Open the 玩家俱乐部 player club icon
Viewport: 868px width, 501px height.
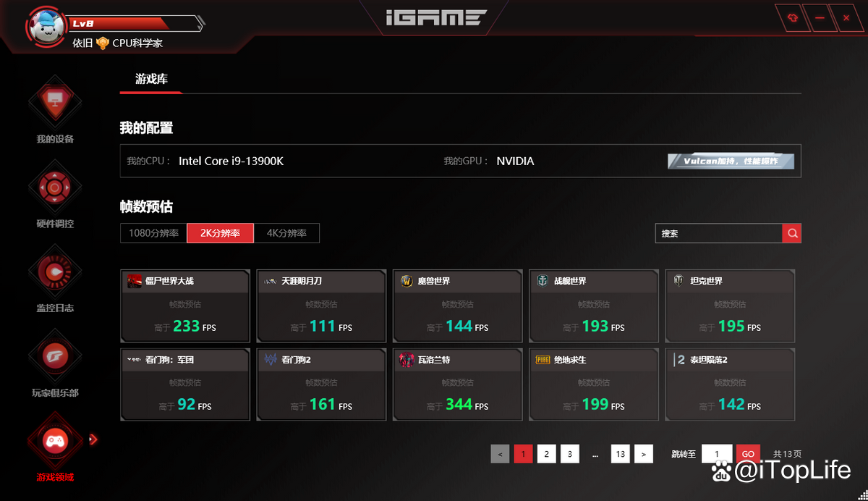coord(55,357)
